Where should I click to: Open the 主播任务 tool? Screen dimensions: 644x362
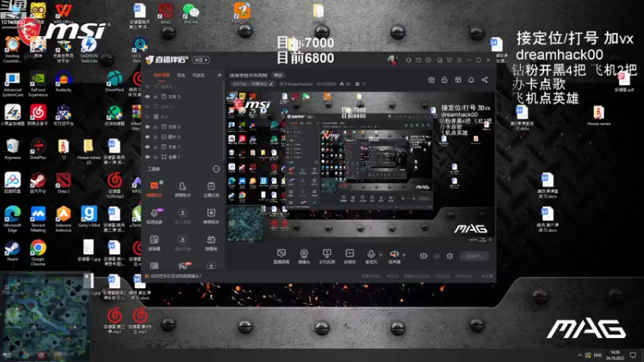pos(211,190)
